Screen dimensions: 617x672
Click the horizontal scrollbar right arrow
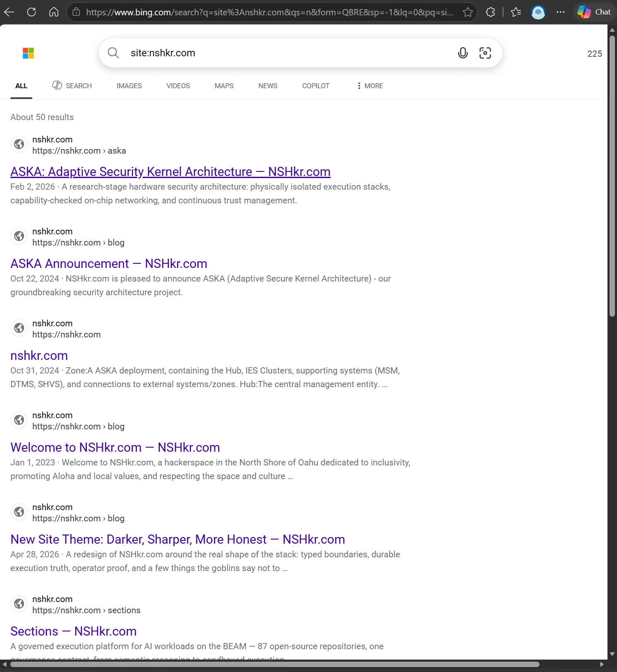pyautogui.click(x=602, y=665)
